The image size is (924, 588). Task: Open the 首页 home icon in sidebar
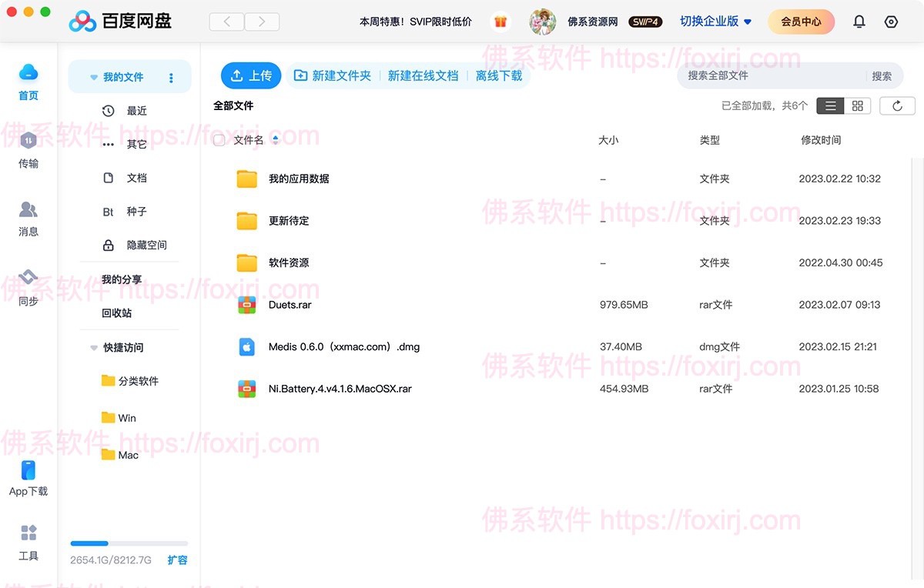pyautogui.click(x=28, y=72)
